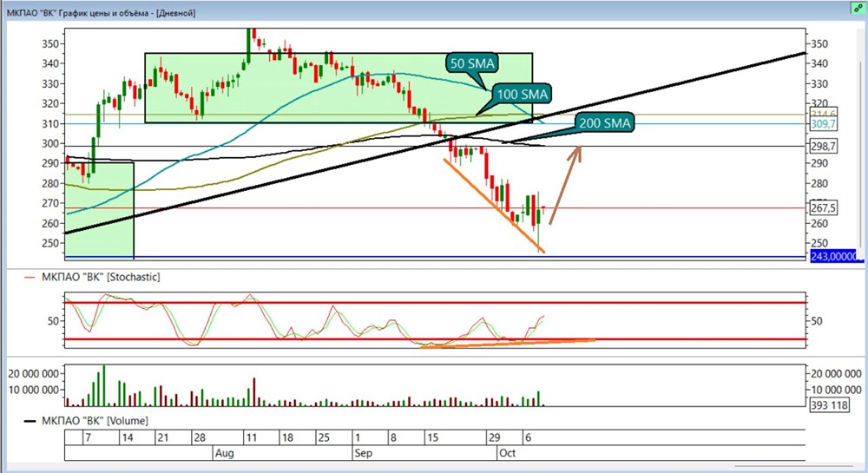Click the МКПАО "ВК" [Stochastic] legend label
This screenshot has width=868, height=473.
pyautogui.click(x=101, y=277)
